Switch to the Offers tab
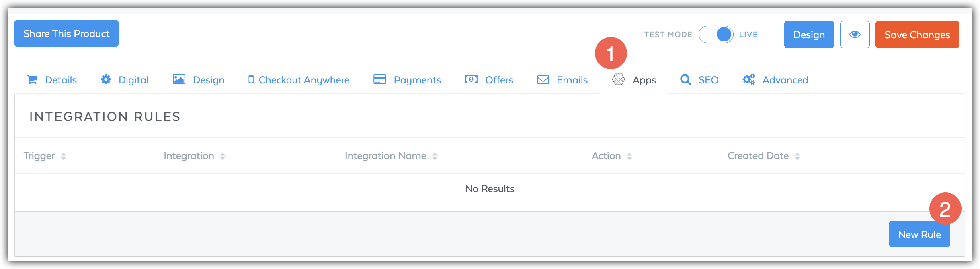 click(x=498, y=79)
